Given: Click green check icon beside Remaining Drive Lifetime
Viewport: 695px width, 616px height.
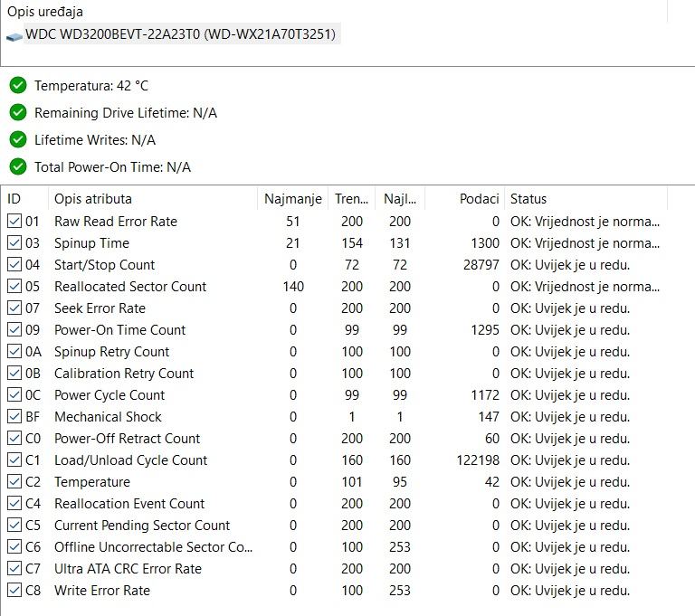Looking at the screenshot, I should tap(18, 112).
